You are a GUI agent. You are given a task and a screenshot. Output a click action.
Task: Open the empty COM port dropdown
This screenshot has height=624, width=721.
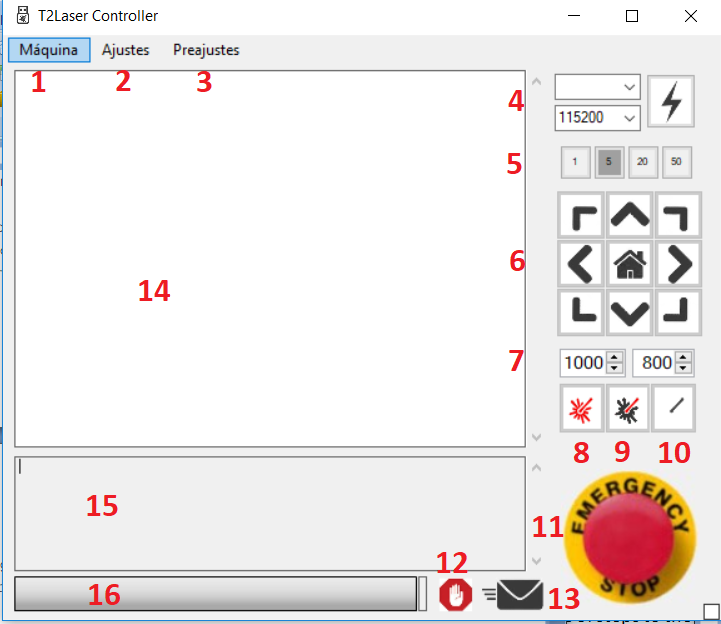(597, 87)
